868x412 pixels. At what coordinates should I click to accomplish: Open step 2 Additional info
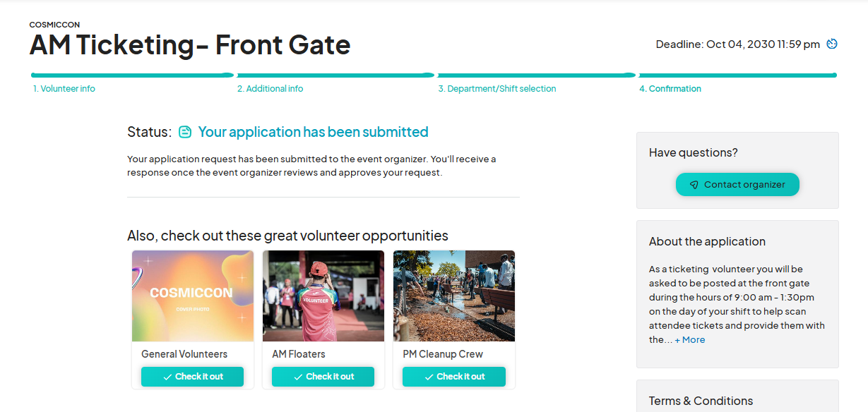pos(270,89)
